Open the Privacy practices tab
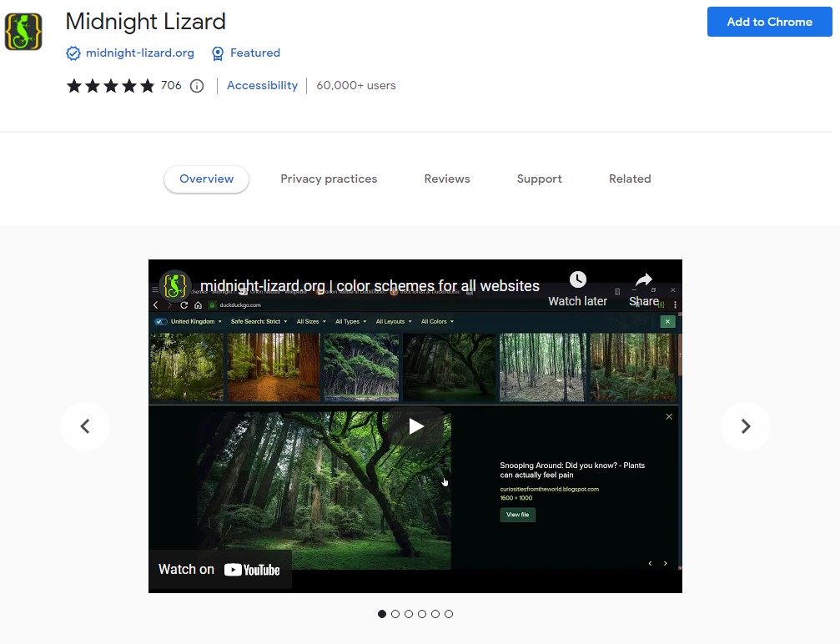 329,179
